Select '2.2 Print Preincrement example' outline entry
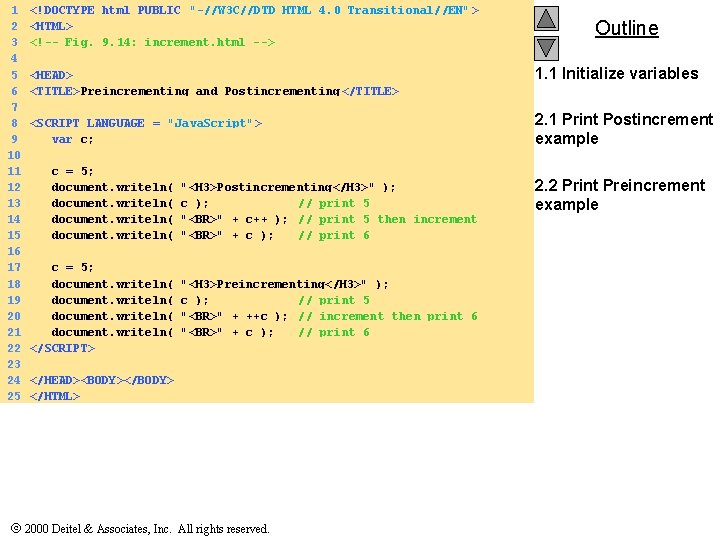The image size is (720, 540). [x=620, y=195]
